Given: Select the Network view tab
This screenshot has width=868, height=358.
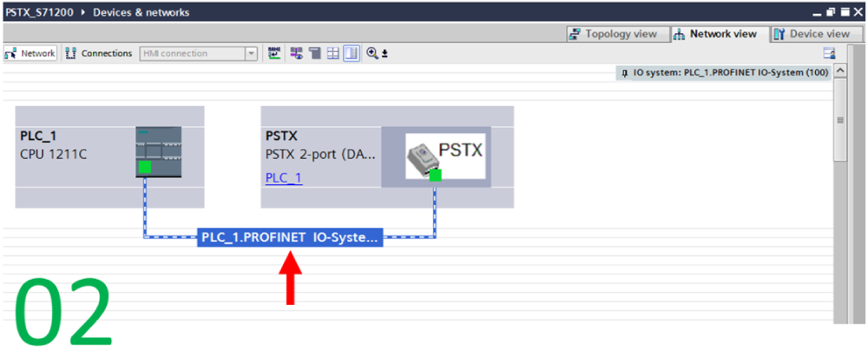Looking at the screenshot, I should 720,34.
